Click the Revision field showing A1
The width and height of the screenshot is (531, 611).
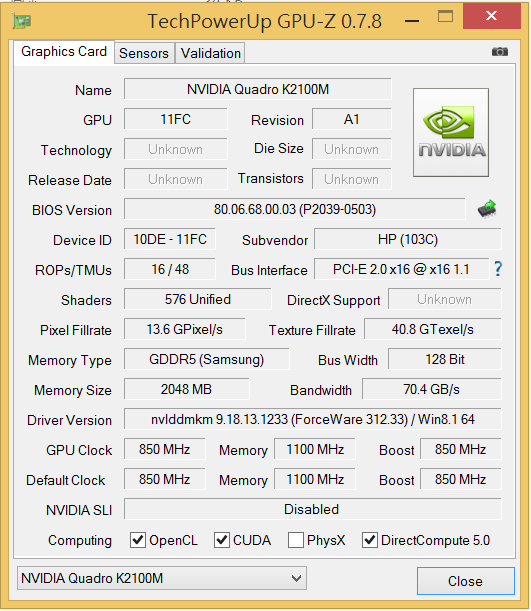(x=351, y=119)
